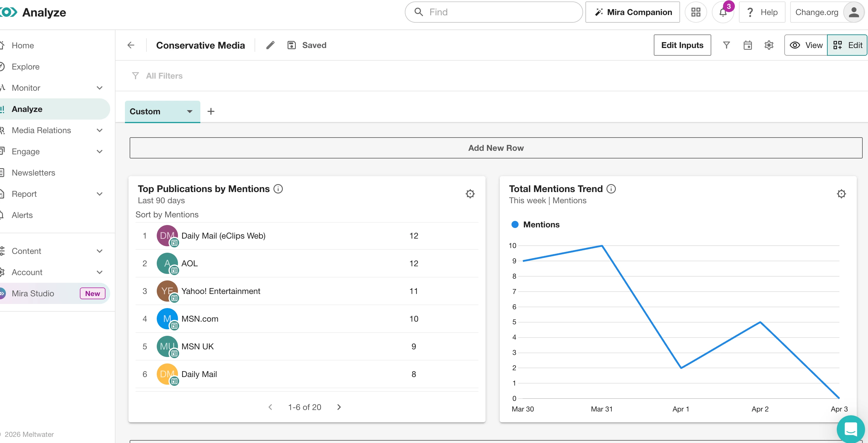Click the Find search field
868x443 pixels.
pyautogui.click(x=499, y=12)
